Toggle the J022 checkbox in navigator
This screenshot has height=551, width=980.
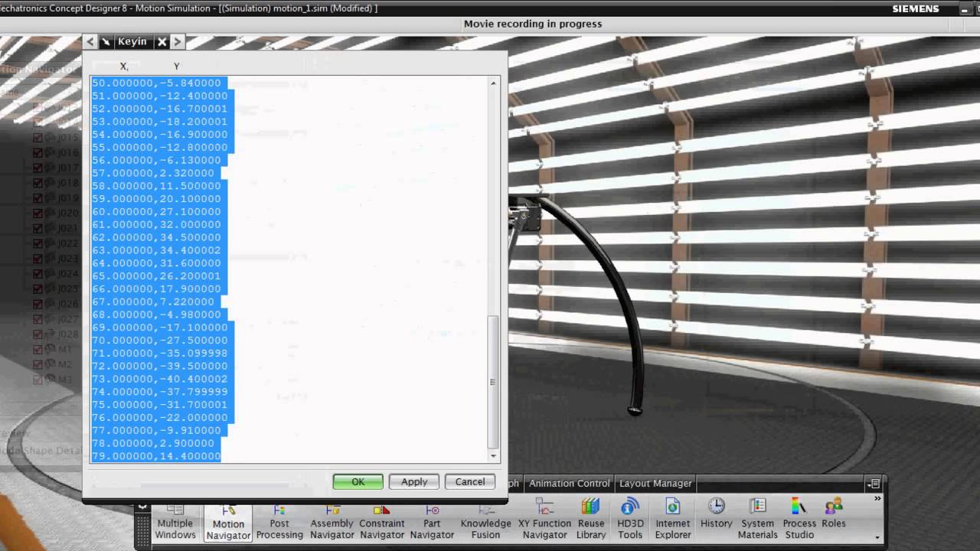tap(38, 243)
